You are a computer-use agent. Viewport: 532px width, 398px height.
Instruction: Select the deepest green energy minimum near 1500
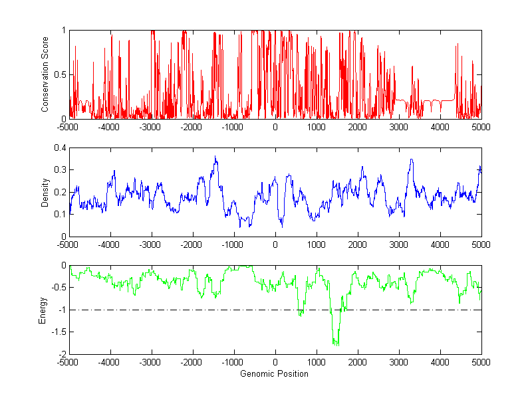point(336,344)
